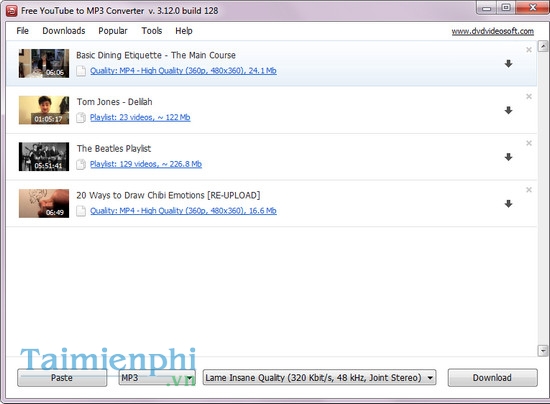Click download arrow for Tom Jones - Delilah
The image size is (550, 404).
[508, 110]
